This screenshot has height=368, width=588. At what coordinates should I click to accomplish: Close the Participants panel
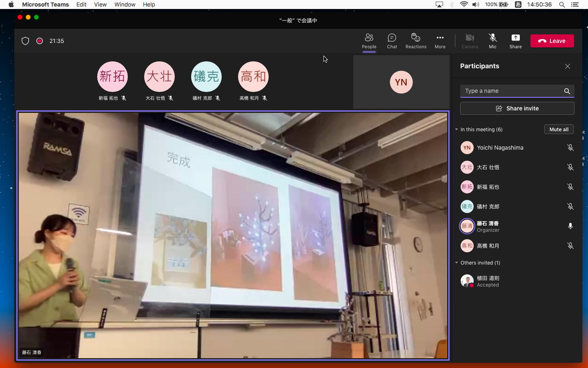point(568,66)
